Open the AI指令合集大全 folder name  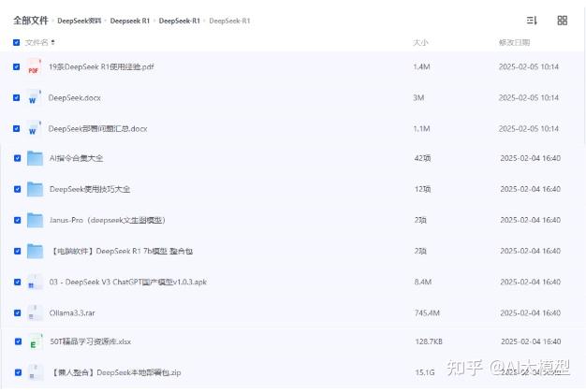tap(76, 158)
